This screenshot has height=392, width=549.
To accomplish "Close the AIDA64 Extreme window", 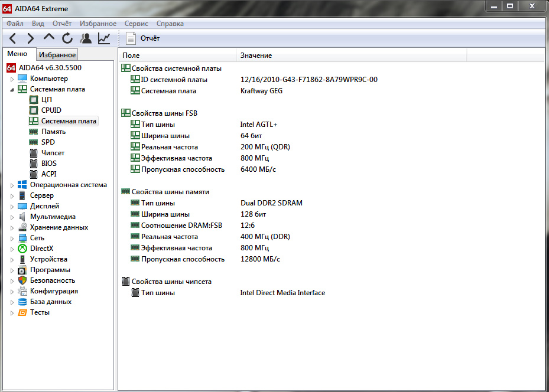I will [x=532, y=6].
